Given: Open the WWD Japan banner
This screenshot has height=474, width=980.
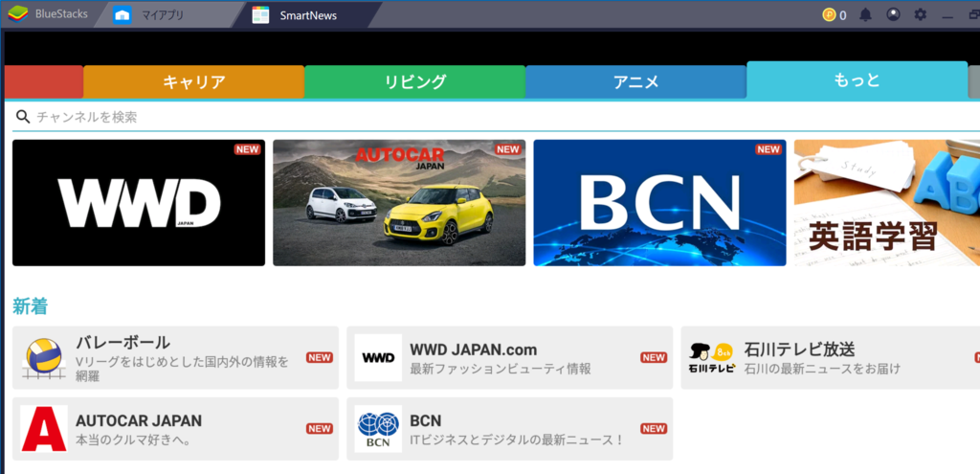Looking at the screenshot, I should [139, 203].
